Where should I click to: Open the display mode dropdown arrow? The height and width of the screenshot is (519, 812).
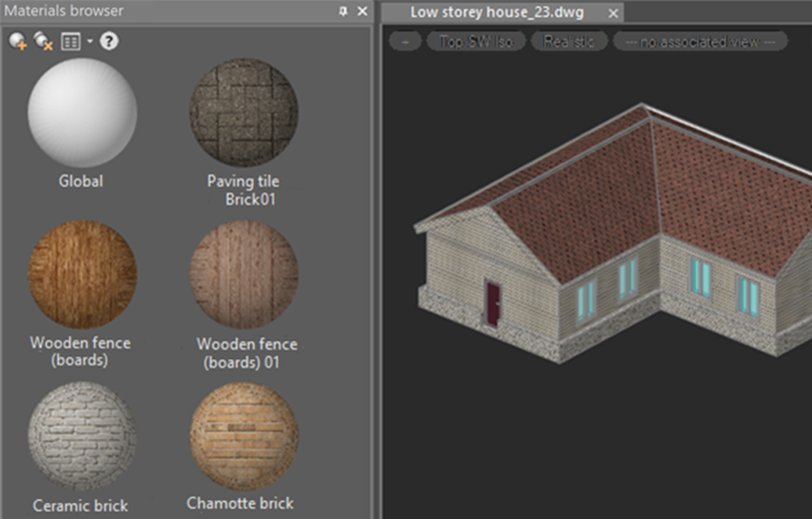[90, 40]
